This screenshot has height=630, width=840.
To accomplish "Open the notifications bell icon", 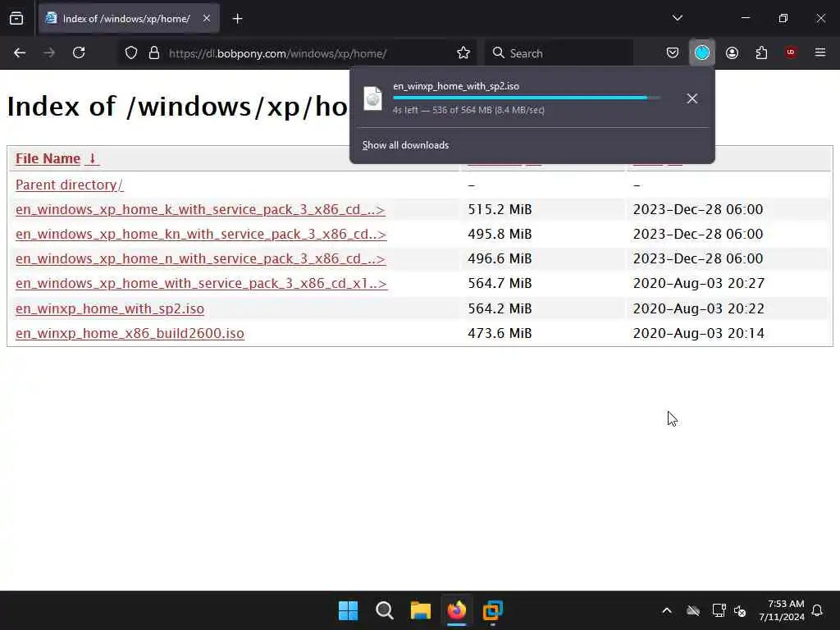I will coord(817,610).
